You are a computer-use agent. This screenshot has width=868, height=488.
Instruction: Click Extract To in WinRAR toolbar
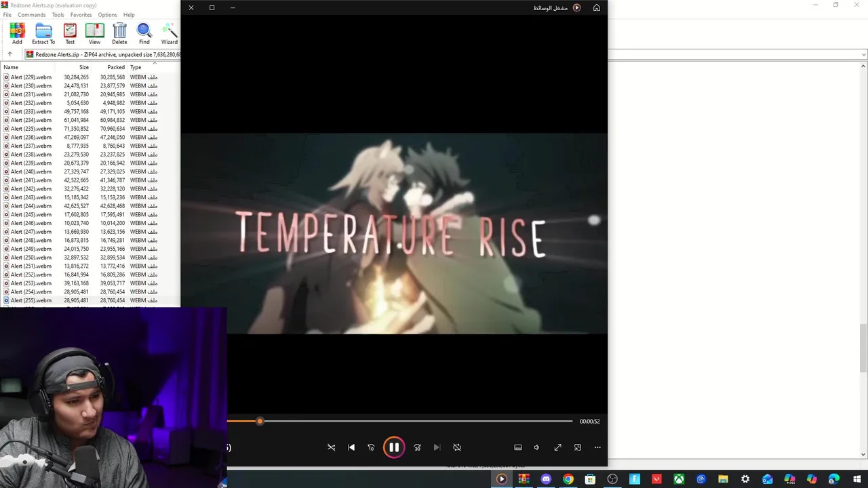click(x=43, y=34)
